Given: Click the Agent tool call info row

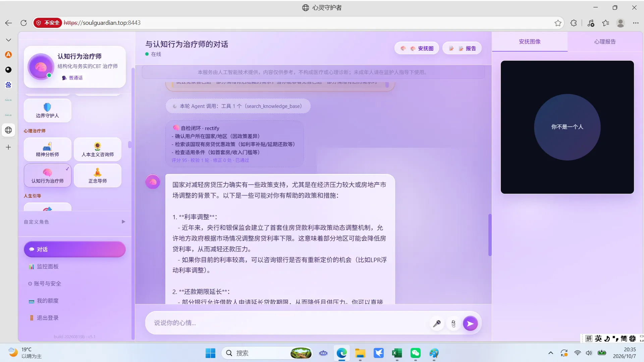Looking at the screenshot, I should click(x=238, y=106).
